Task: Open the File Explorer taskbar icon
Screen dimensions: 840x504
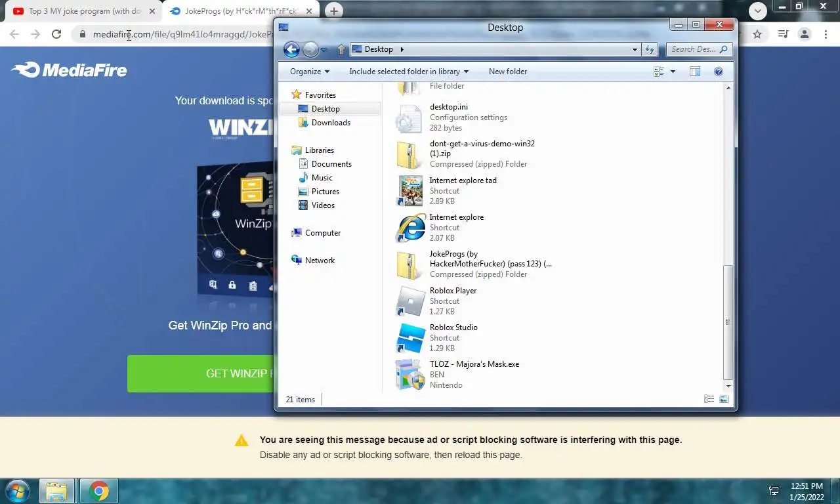Action: click(56, 491)
